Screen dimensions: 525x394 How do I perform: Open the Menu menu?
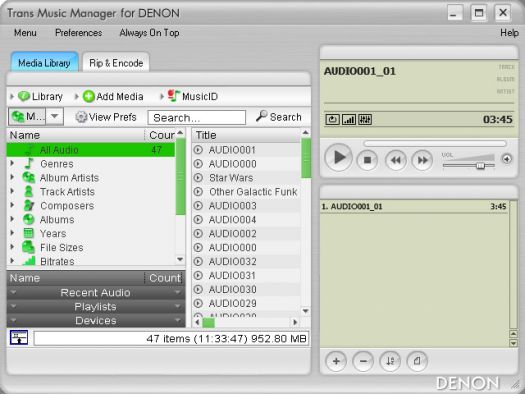(x=25, y=33)
